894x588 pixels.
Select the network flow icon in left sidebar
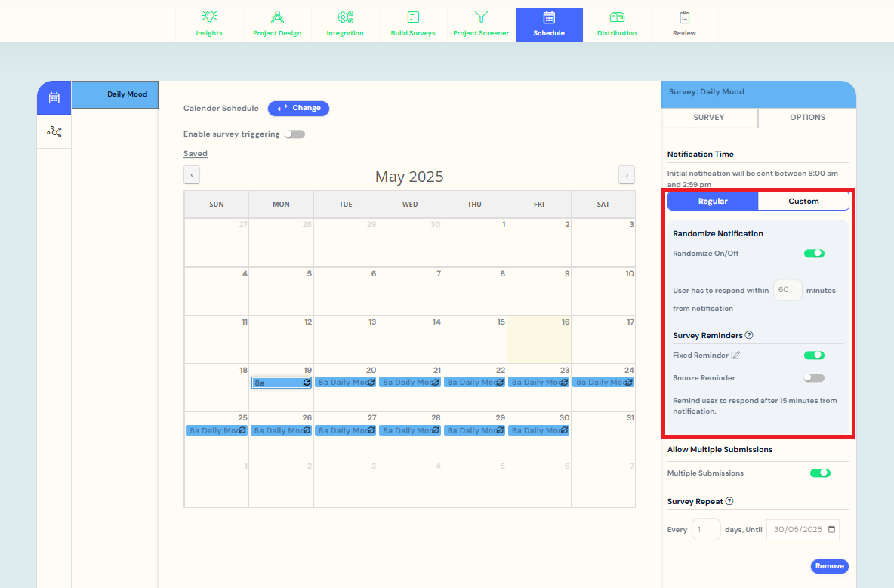coord(54,131)
